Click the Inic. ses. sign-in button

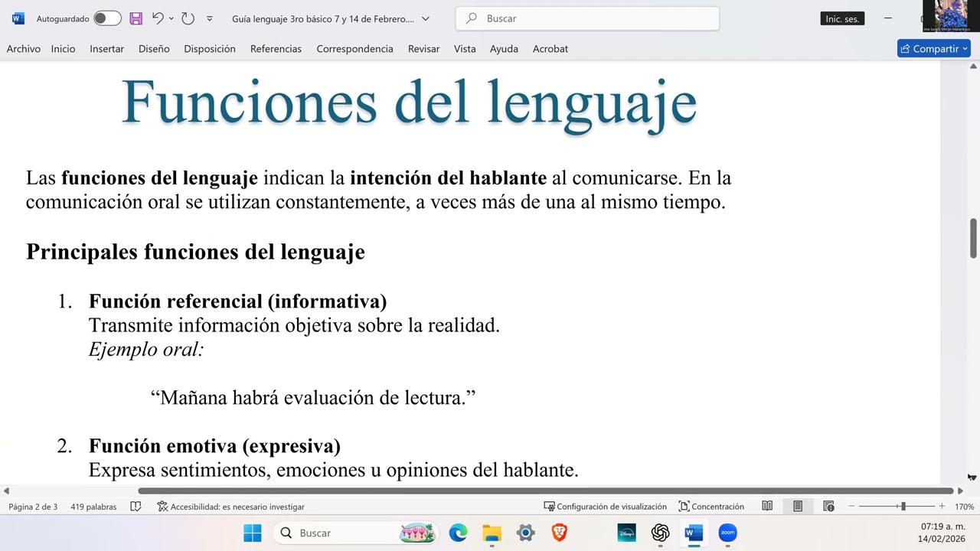[x=842, y=19]
